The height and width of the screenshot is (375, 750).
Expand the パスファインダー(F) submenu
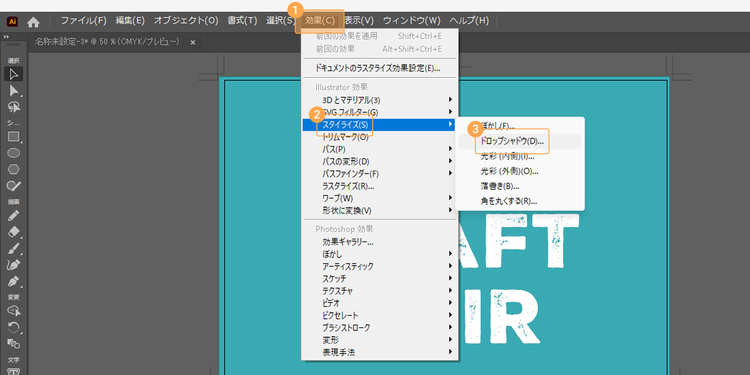pos(380,173)
